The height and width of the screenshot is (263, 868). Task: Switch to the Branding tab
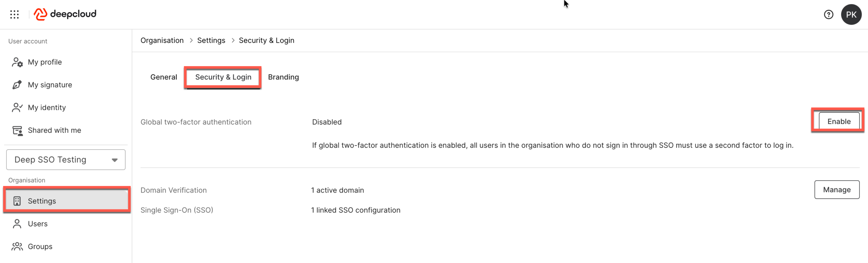click(283, 77)
